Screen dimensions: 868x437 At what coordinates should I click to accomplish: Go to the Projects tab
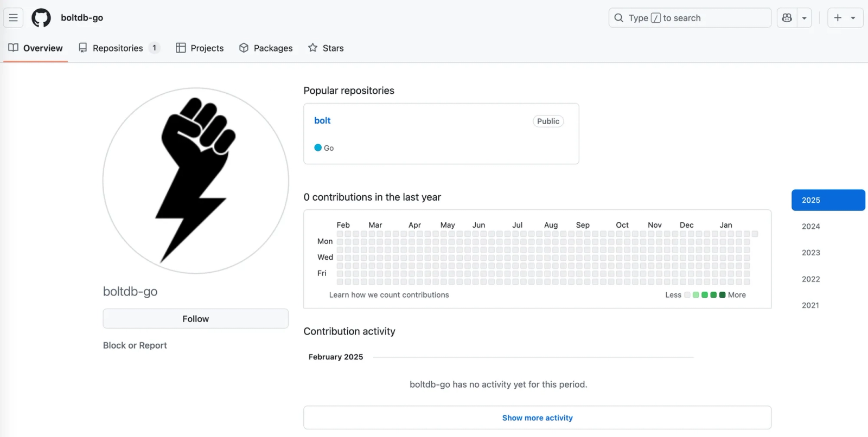point(200,48)
